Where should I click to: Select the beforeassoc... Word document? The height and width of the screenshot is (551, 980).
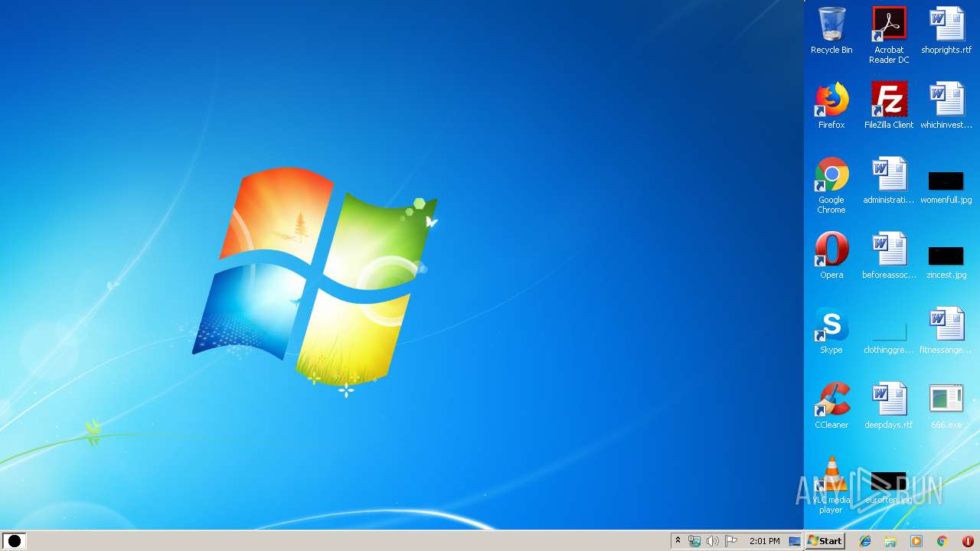point(889,256)
